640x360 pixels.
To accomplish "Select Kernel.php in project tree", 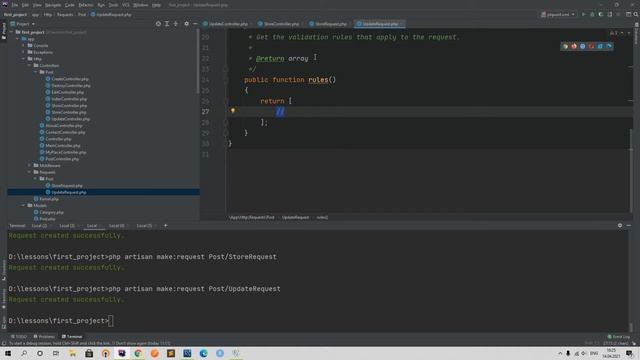I will 49,199.
